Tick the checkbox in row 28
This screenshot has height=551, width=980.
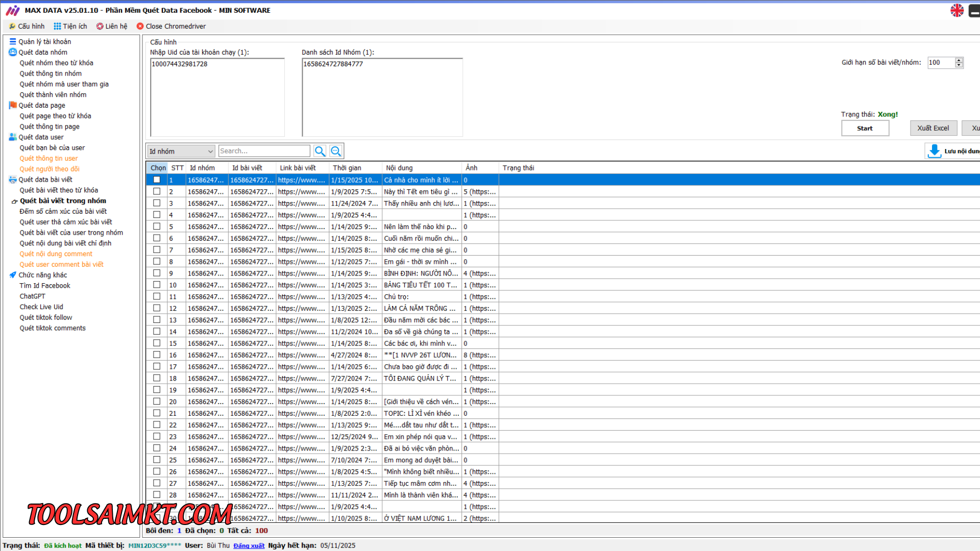pyautogui.click(x=157, y=495)
